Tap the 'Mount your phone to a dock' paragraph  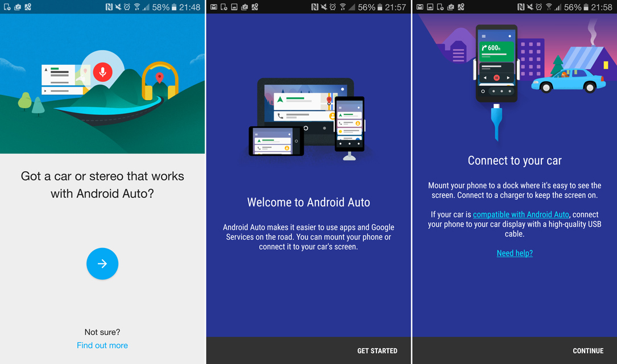click(x=515, y=191)
